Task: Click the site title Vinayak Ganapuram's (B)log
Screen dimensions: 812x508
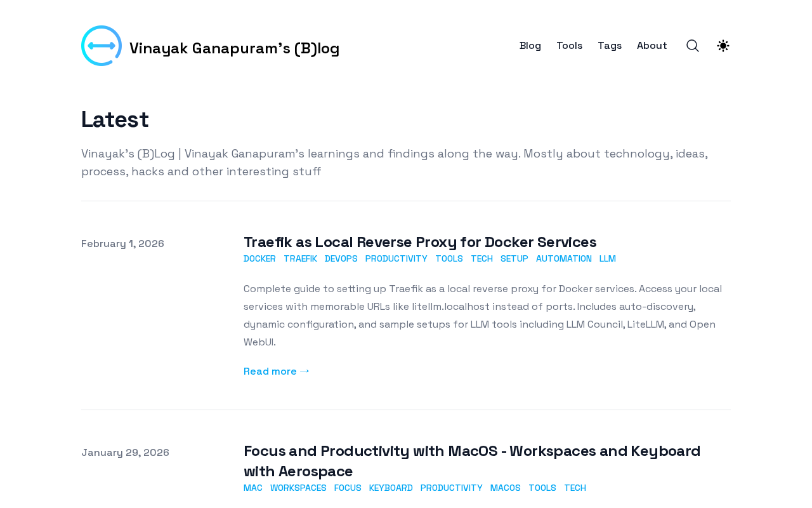Action: tap(234, 48)
